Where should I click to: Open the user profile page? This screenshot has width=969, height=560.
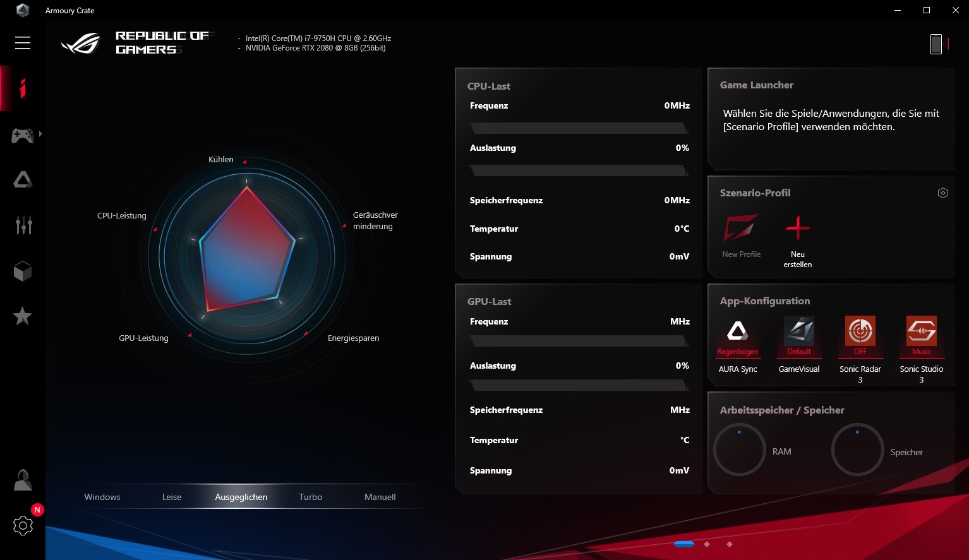[x=23, y=480]
